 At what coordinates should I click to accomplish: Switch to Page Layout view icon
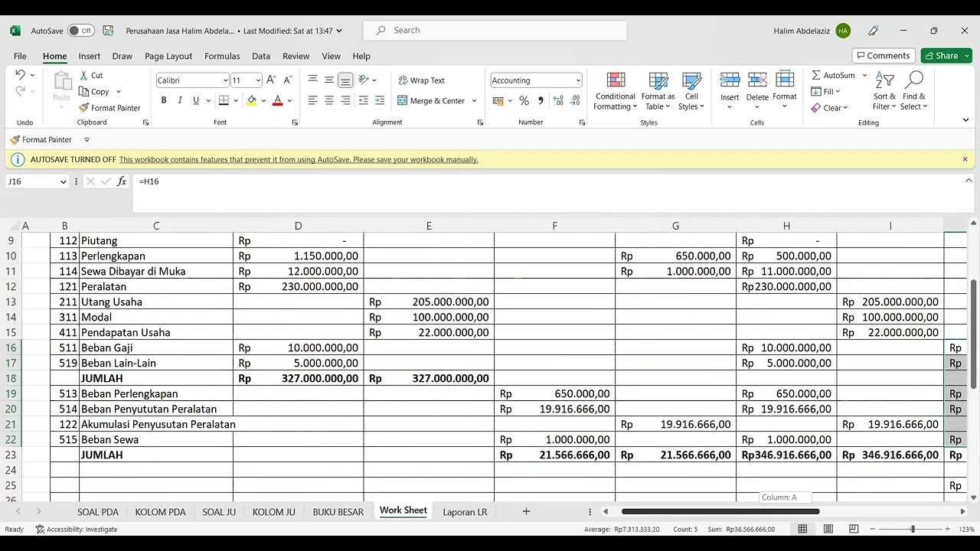(828, 530)
